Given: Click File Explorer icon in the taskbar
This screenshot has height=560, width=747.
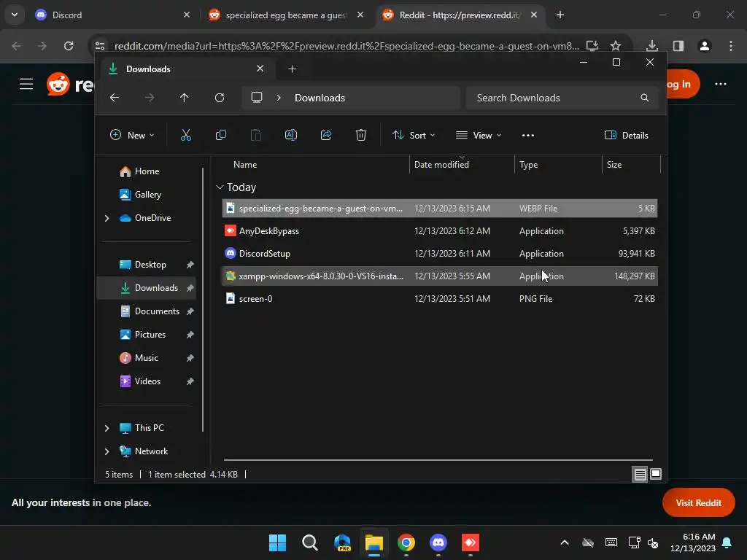Looking at the screenshot, I should tap(374, 542).
